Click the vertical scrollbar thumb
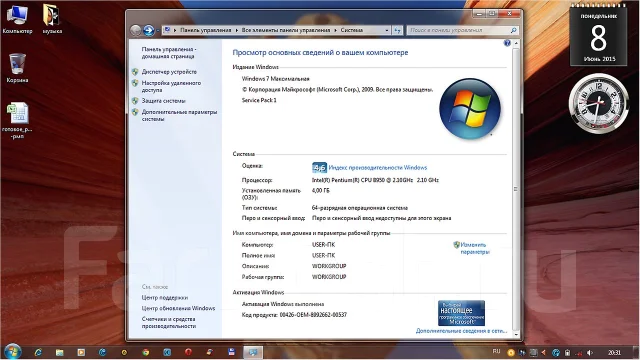This screenshot has width=640, height=360. tap(516, 189)
